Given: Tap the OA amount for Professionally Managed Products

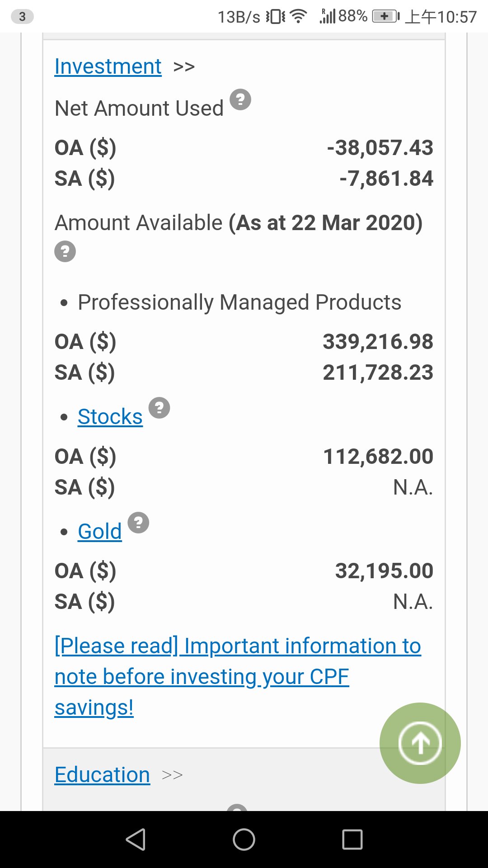Looking at the screenshot, I should click(x=378, y=341).
